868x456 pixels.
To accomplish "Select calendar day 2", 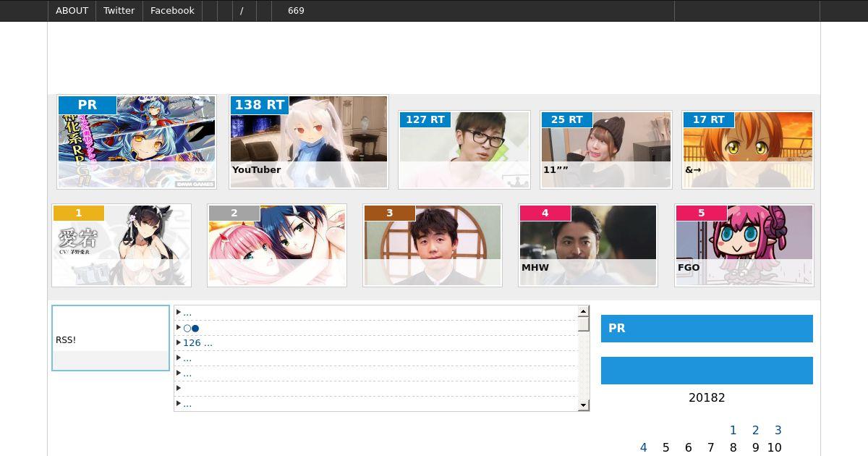I will pyautogui.click(x=755, y=430).
